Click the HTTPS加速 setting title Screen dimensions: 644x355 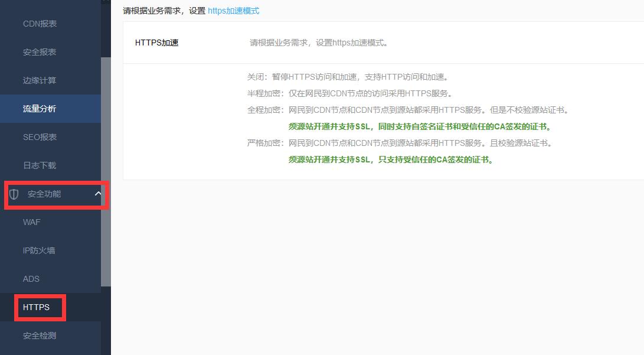click(x=156, y=43)
